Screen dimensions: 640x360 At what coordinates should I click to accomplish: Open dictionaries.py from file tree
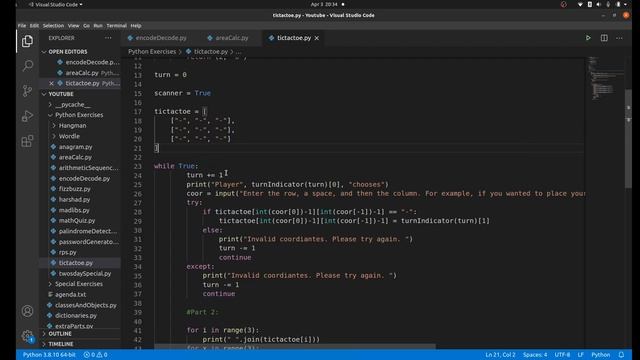76,316
